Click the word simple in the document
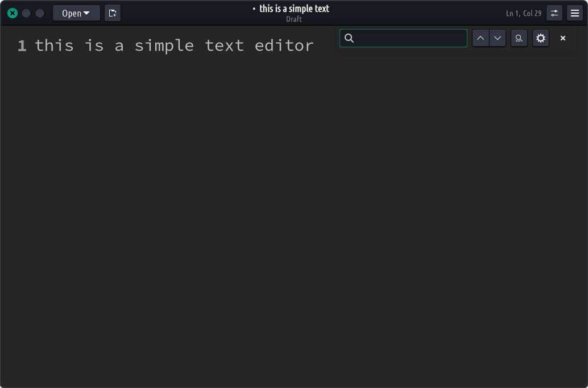588x388 pixels. pyautogui.click(x=165, y=46)
